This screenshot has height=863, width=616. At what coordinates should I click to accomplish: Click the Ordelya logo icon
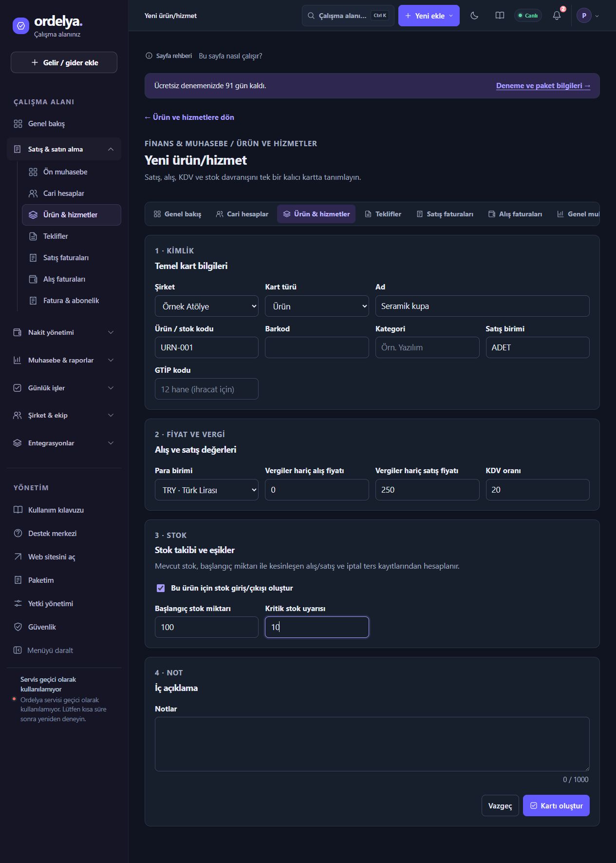point(20,26)
